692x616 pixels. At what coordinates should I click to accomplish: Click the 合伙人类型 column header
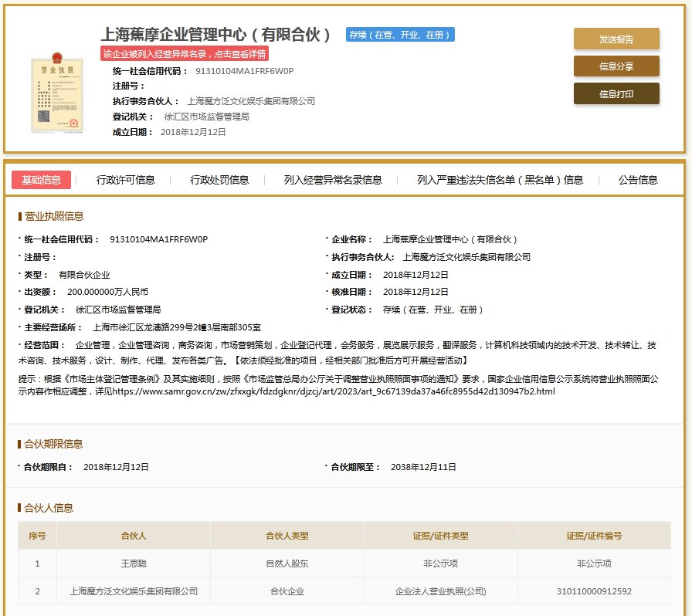[287, 535]
